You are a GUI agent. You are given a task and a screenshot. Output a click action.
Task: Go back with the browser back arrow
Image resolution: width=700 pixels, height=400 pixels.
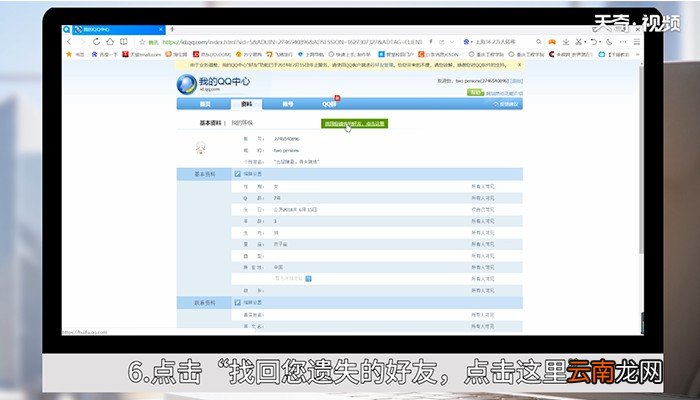pyautogui.click(x=69, y=42)
